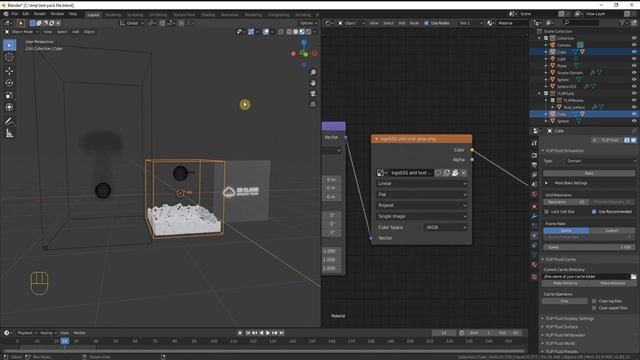This screenshot has width=640, height=360.
Task: Browse for cache directory folder icon
Action: 633,277
